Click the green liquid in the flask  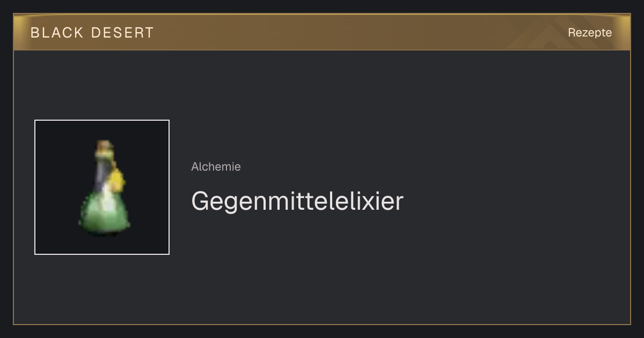pos(105,214)
